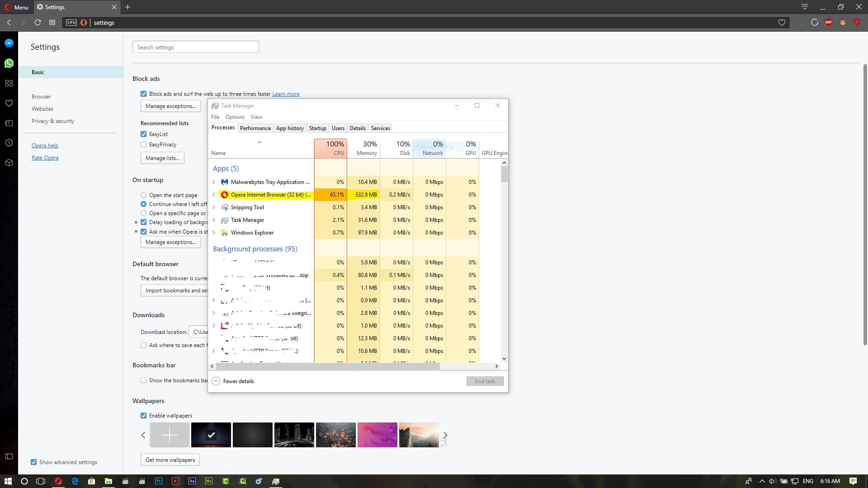
Task: Expand the Malwarebytes Tray Application row
Action: click(214, 182)
